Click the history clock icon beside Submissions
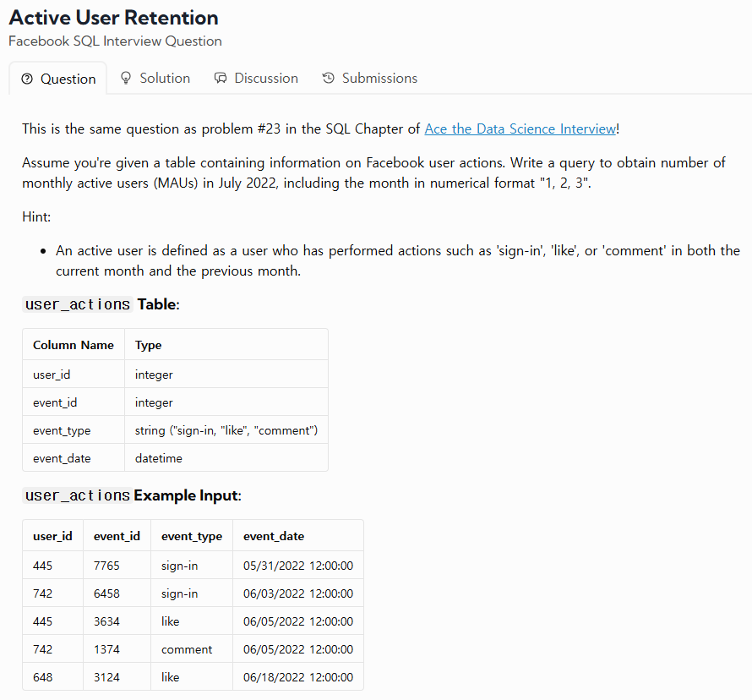The height and width of the screenshot is (700, 752). click(x=328, y=78)
